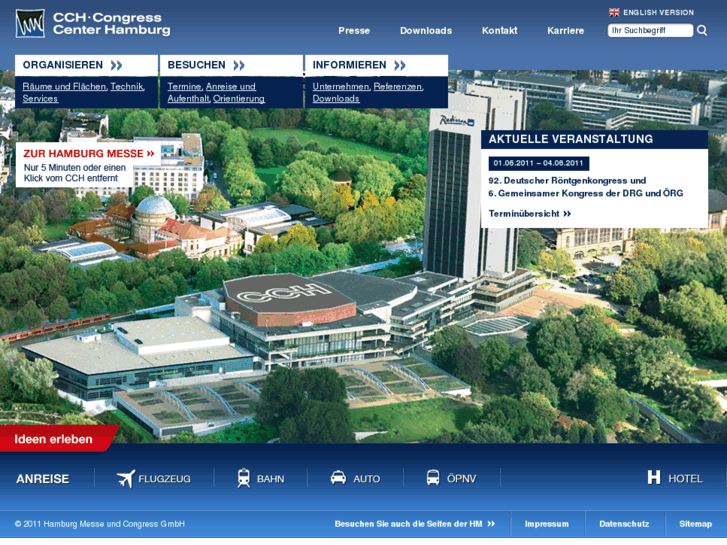Open the Technik link

(128, 87)
